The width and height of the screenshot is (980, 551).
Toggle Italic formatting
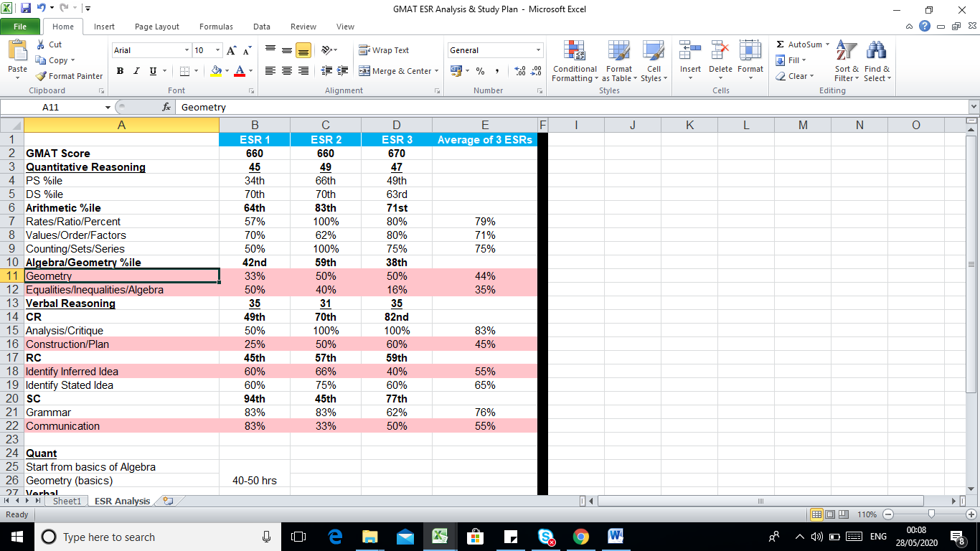pos(137,71)
